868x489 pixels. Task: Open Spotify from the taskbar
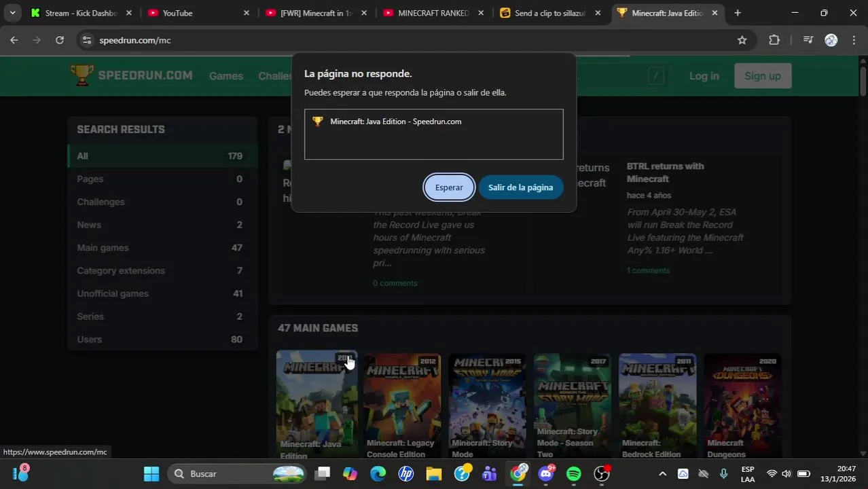(574, 473)
